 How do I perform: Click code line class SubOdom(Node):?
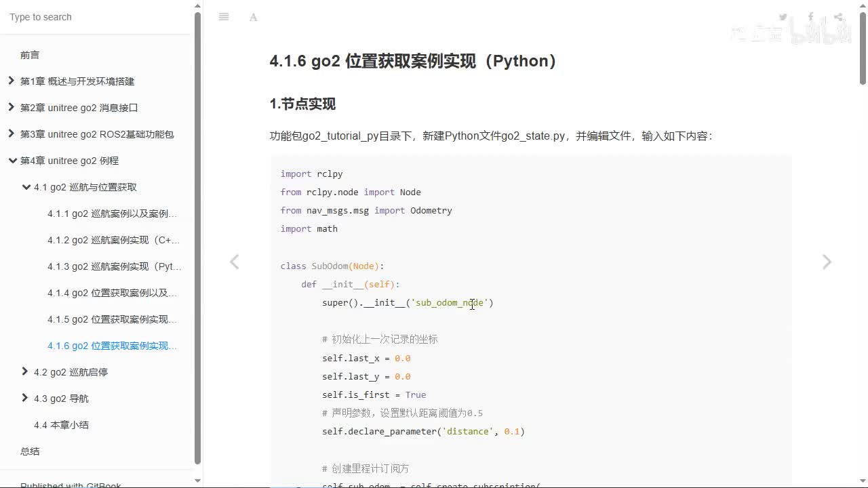pyautogui.click(x=332, y=266)
